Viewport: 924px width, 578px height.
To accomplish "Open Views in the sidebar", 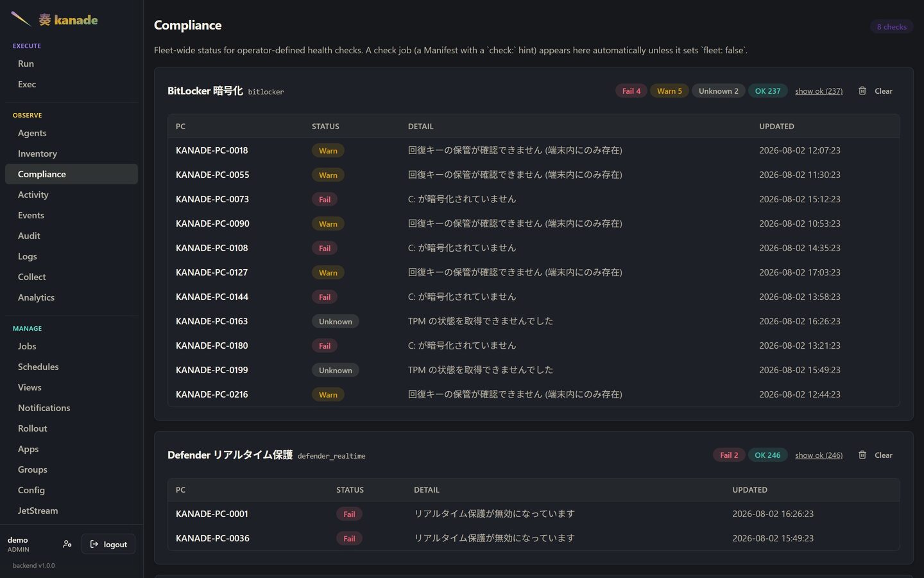I will 71,387.
